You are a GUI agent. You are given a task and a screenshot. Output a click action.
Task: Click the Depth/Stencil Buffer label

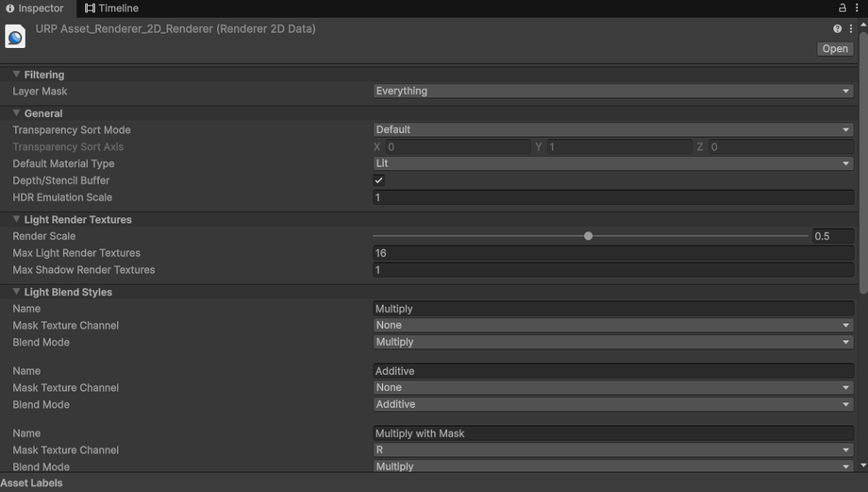(x=61, y=180)
